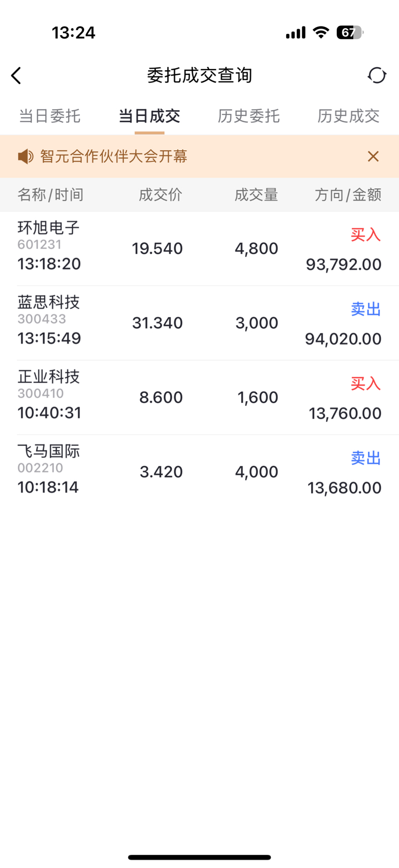The height and width of the screenshot is (868, 399).
Task: Tap the 成交价 column header
Action: click(161, 195)
